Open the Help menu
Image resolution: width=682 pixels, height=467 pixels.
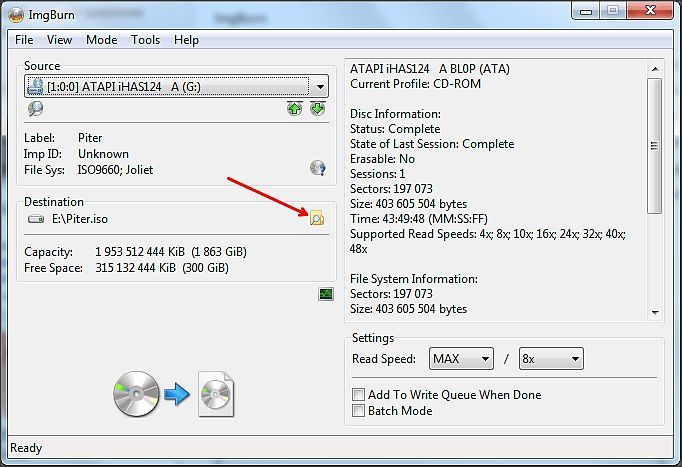coord(186,40)
